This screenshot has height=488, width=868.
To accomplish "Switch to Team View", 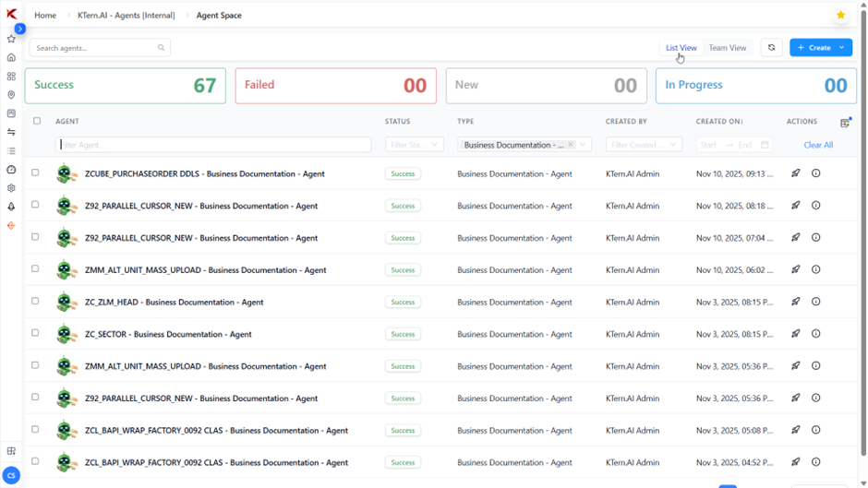I will (x=727, y=48).
